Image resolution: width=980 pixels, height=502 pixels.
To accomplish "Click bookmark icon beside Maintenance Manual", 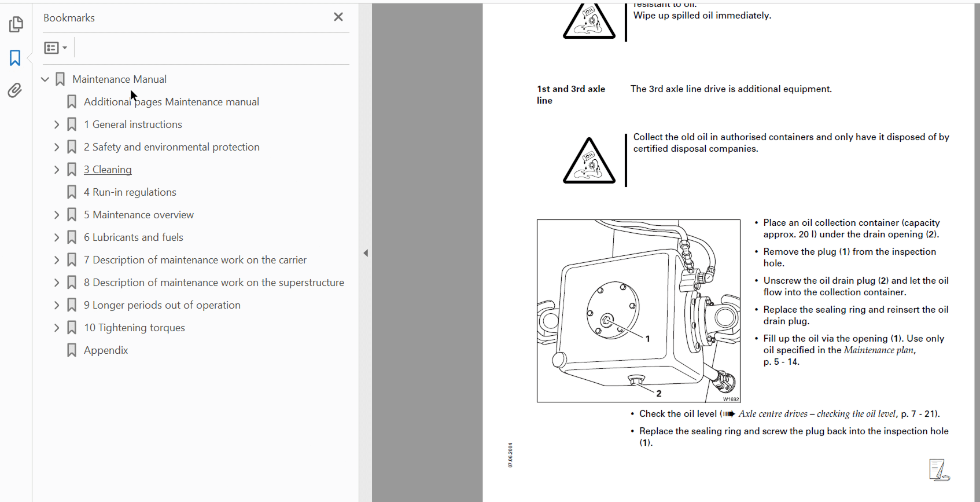I will pos(60,79).
